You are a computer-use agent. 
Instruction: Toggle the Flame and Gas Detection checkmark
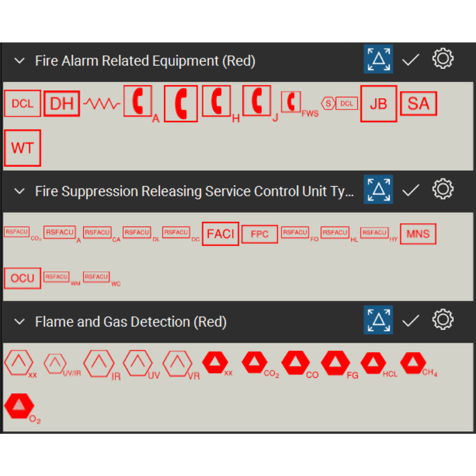click(411, 321)
